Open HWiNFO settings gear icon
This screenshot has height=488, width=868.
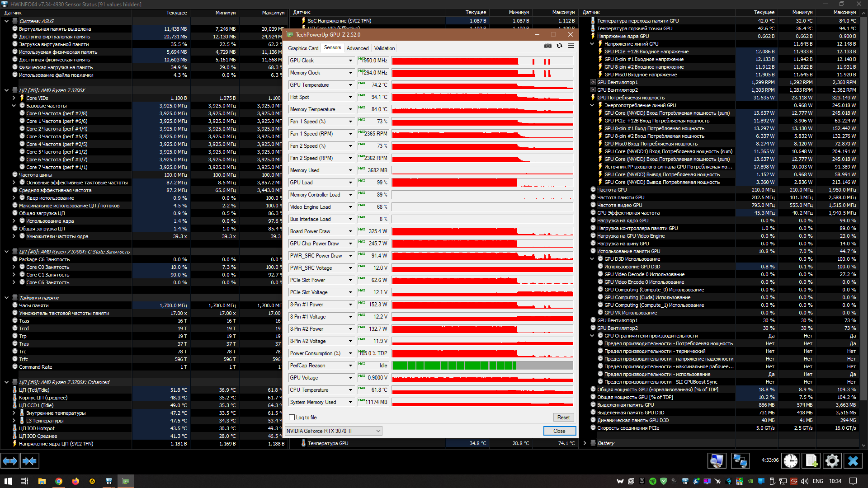pos(832,461)
